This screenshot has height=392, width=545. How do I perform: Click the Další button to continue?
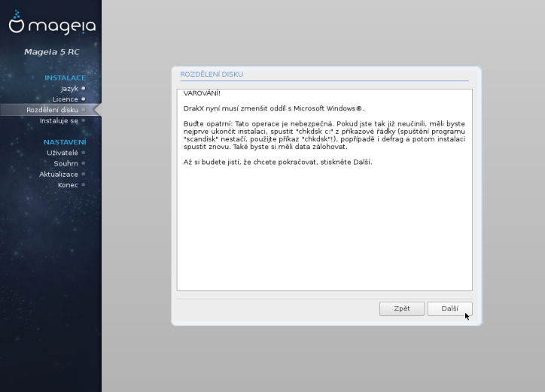pos(449,308)
